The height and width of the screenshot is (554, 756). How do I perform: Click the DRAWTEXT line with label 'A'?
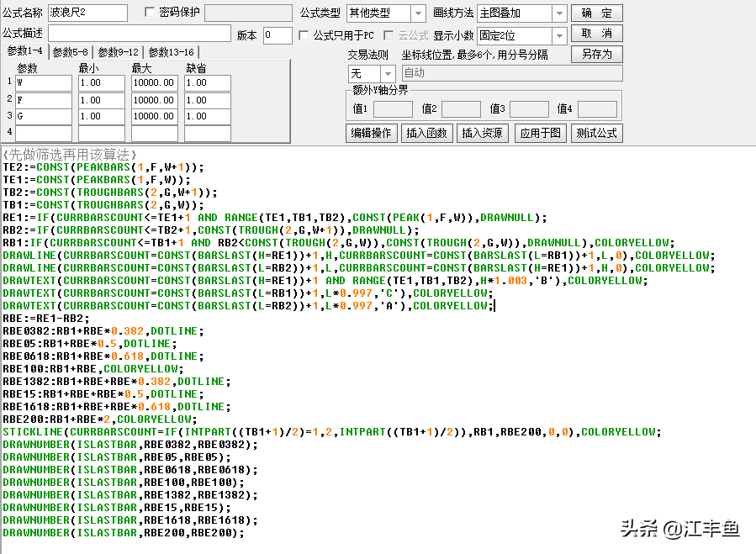click(248, 306)
